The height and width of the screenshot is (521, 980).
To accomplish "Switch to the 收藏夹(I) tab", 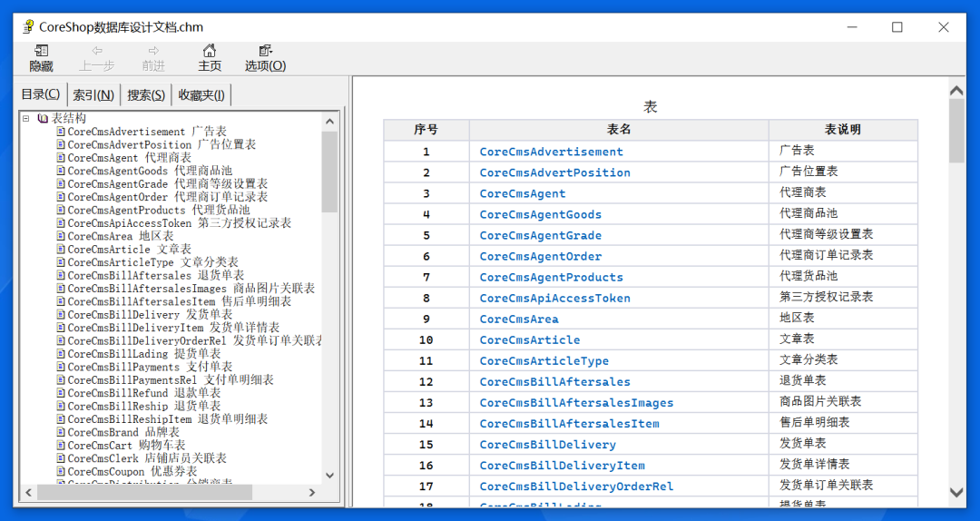I will 201,95.
